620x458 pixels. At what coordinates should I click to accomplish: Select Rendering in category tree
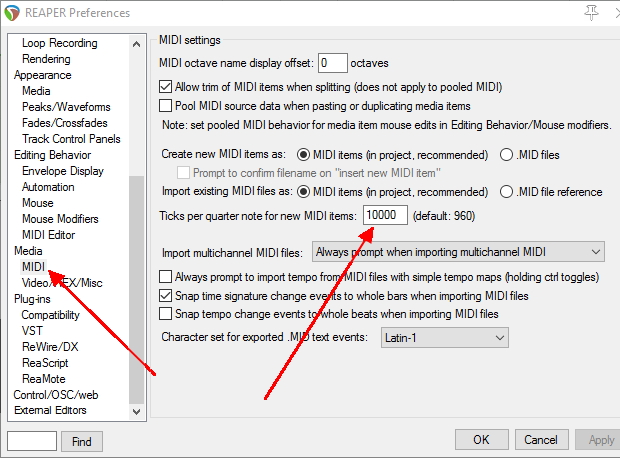(x=46, y=59)
